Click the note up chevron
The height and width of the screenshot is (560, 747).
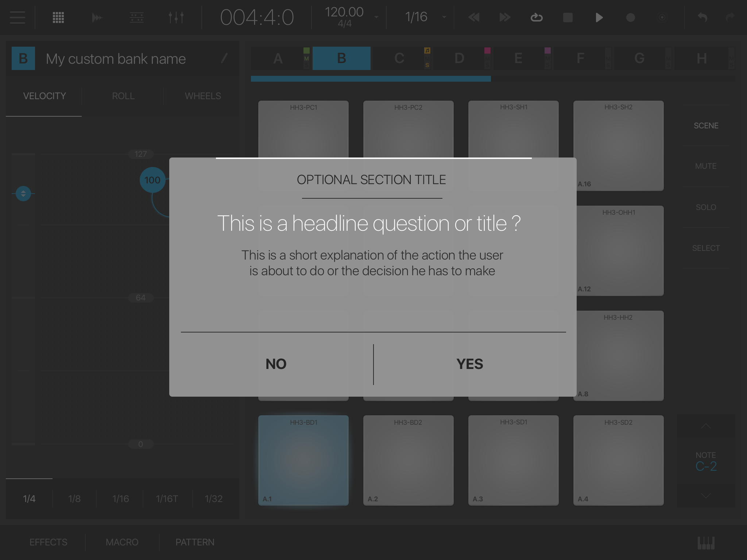[706, 426]
